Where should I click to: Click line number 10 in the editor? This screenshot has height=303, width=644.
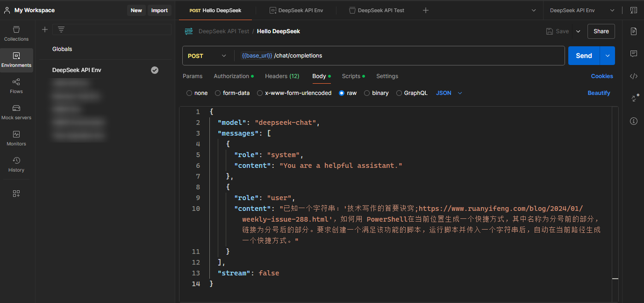(x=196, y=209)
